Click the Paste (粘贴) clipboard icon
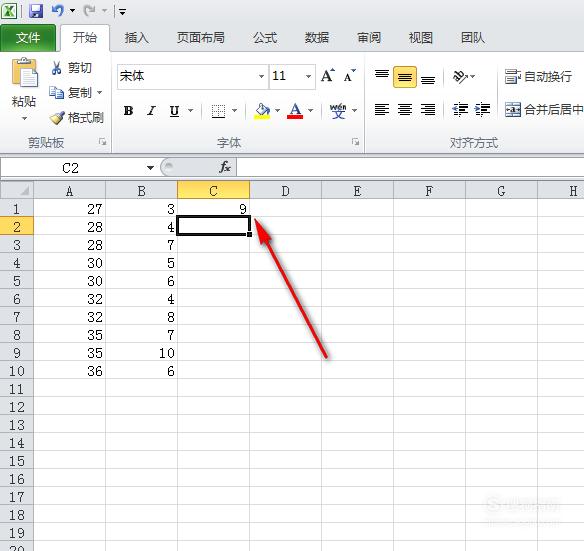The width and height of the screenshot is (584, 551). click(25, 72)
